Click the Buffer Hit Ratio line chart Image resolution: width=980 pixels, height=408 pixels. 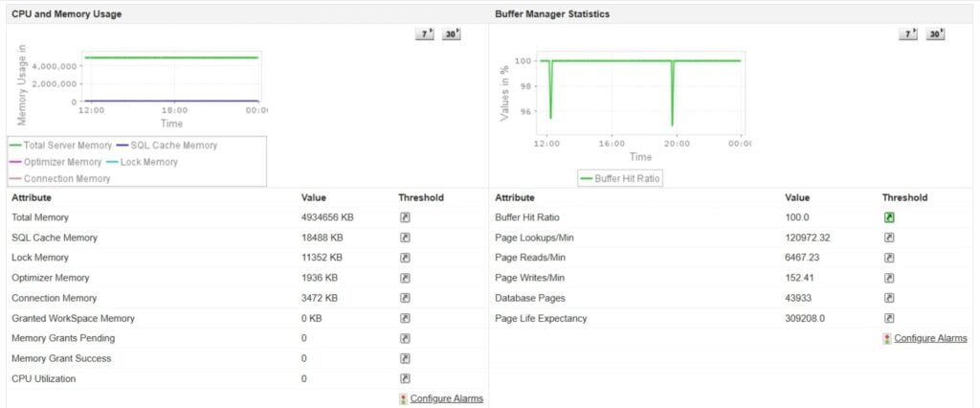coord(640,93)
